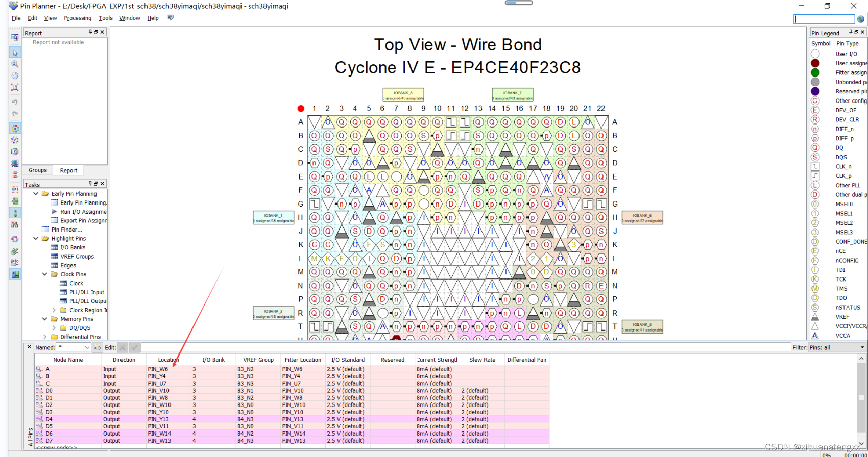Screen dimensions: 868x457
Task: Click the IOBANK_6 label box
Action: tap(642, 218)
